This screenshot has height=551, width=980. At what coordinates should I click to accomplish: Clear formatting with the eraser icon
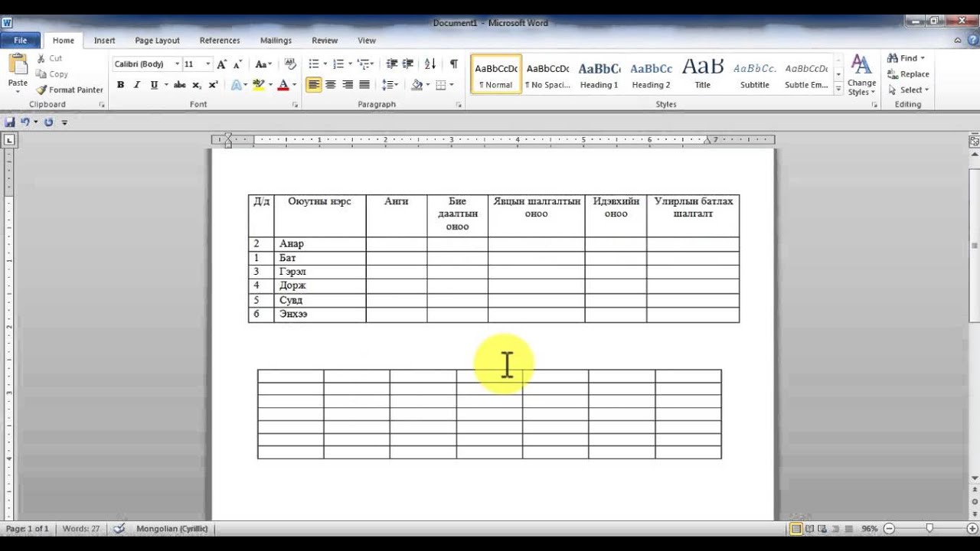click(290, 64)
